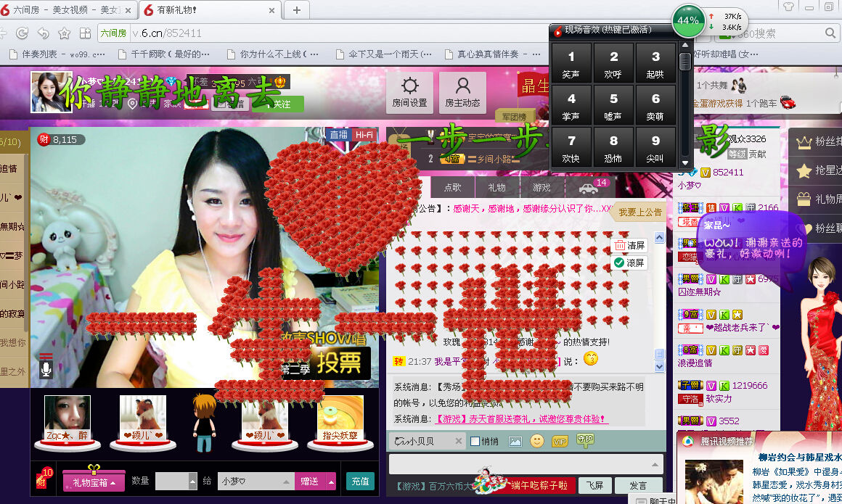Play sound effect 6 卖萌
This screenshot has height=504, width=842.
coord(655,104)
